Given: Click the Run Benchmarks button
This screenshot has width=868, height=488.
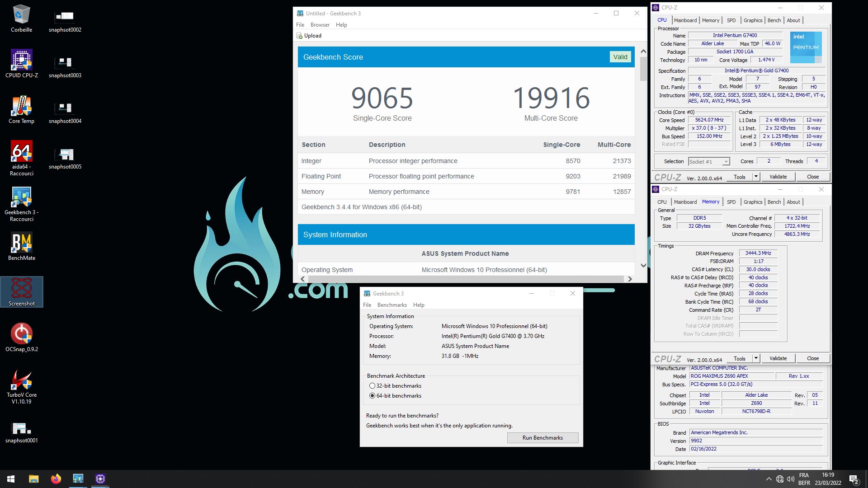Looking at the screenshot, I should [542, 438].
